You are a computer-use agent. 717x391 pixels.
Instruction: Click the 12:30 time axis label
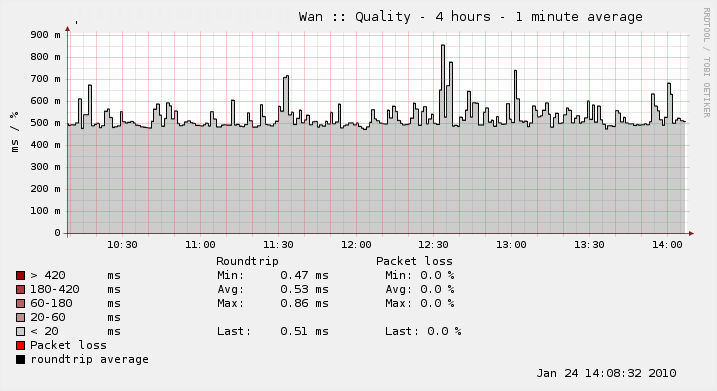433,245
